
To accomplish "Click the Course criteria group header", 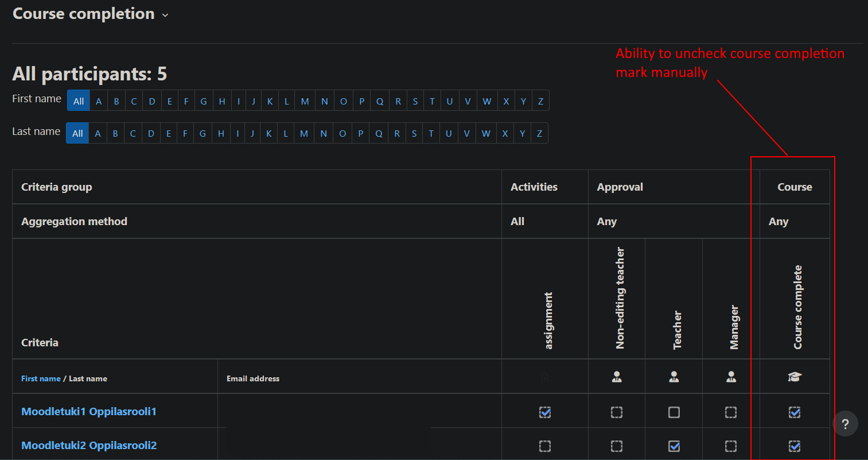I will pyautogui.click(x=795, y=187).
